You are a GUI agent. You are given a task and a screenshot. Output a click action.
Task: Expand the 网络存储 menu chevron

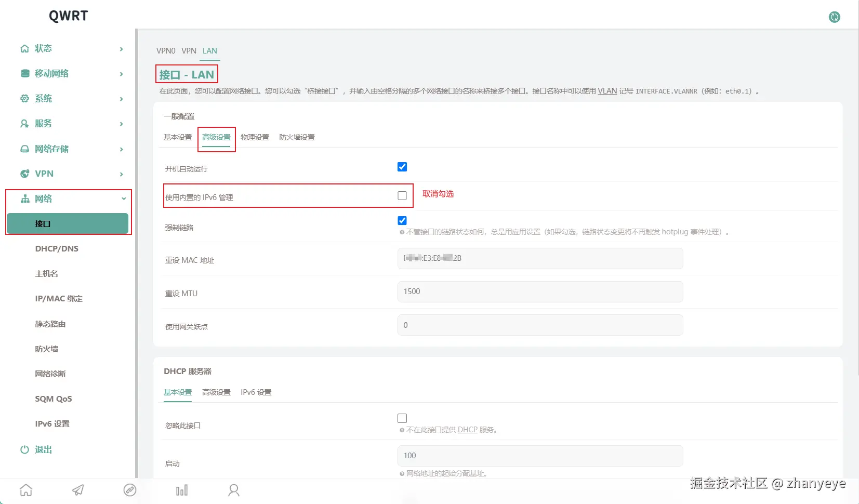122,149
